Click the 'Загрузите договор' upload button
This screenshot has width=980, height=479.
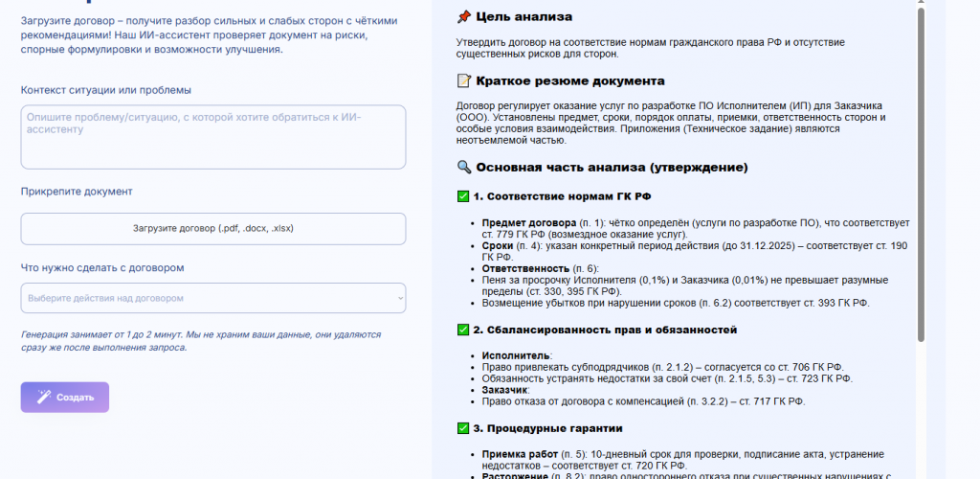(213, 229)
